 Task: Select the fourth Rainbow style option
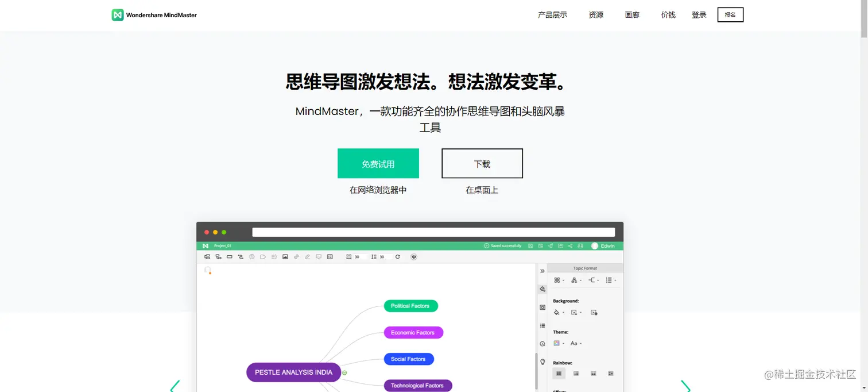click(x=611, y=374)
